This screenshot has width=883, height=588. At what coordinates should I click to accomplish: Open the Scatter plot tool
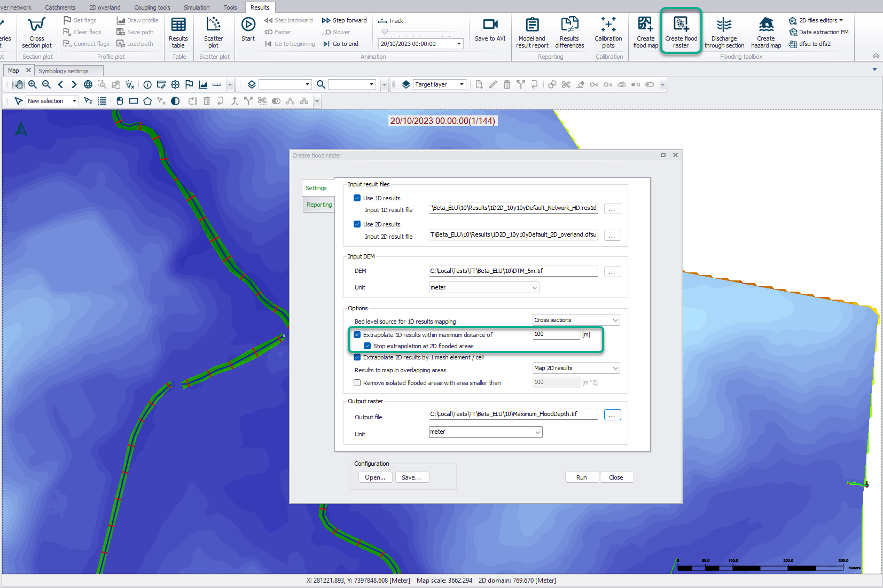pyautogui.click(x=214, y=32)
